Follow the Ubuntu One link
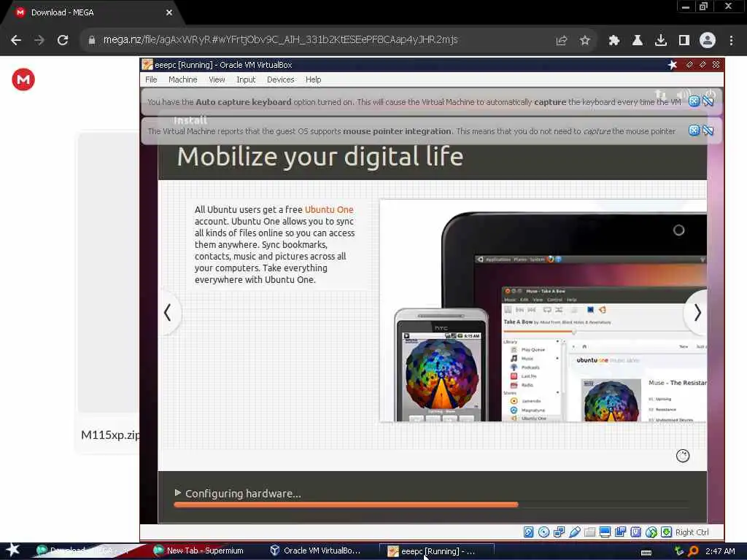 tap(329, 209)
